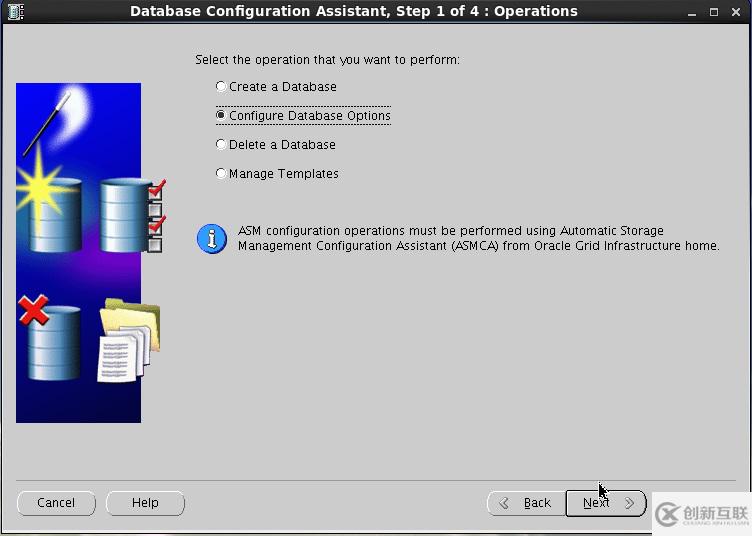Close the Database Configuration Assistant window
The width and height of the screenshot is (752, 536).
(737, 12)
